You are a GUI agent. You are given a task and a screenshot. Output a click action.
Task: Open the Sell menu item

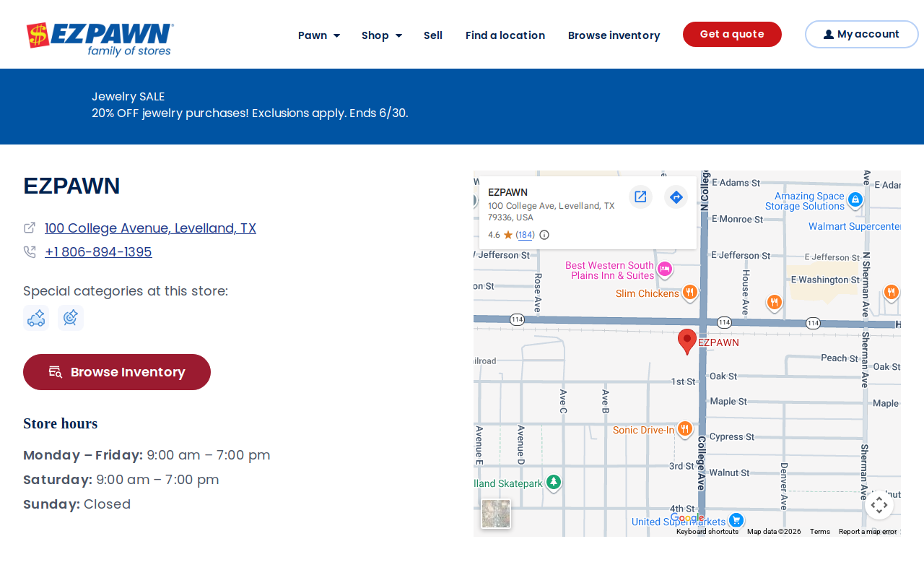pyautogui.click(x=433, y=35)
